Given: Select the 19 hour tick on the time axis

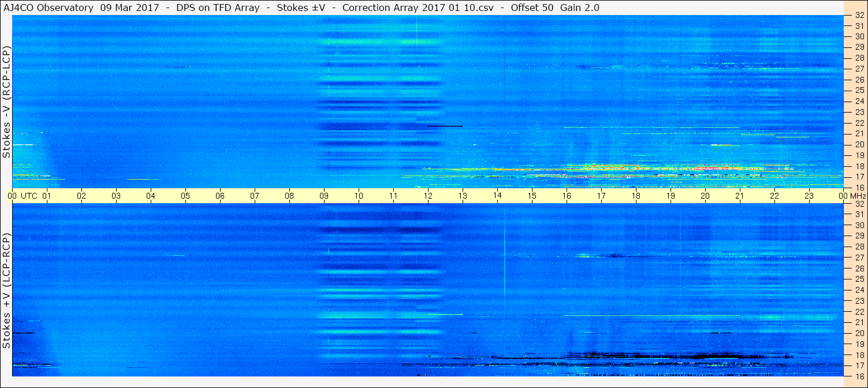Looking at the screenshot, I should 670,196.
